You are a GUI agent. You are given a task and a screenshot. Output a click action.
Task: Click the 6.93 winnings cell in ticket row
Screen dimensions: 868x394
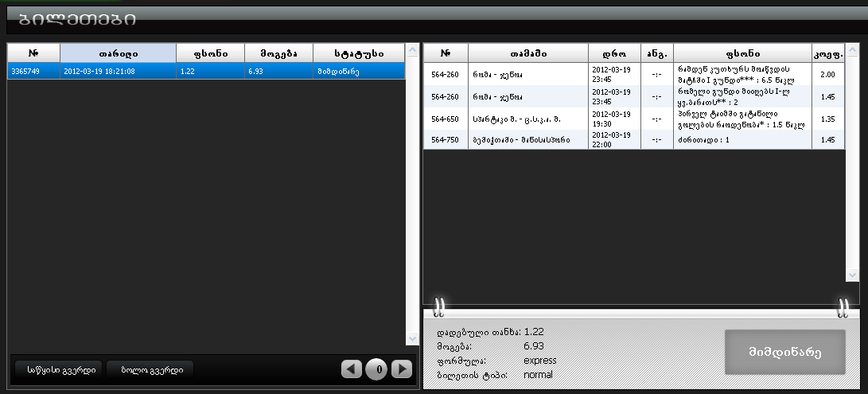279,72
